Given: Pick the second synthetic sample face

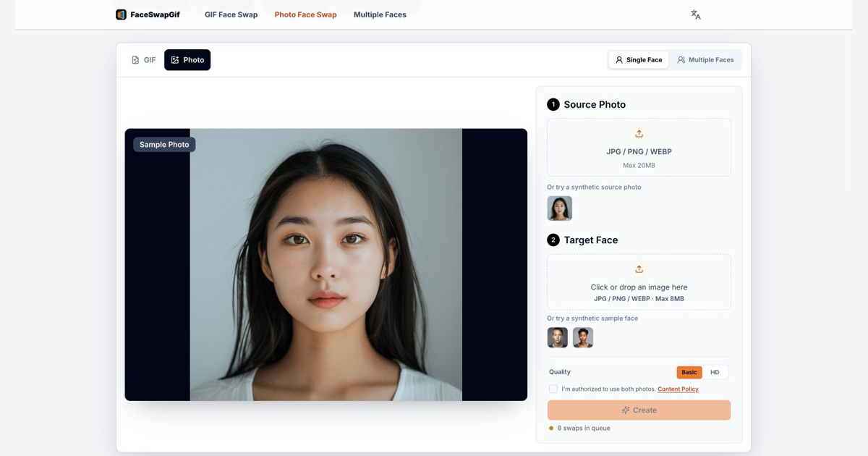Looking at the screenshot, I should point(583,337).
